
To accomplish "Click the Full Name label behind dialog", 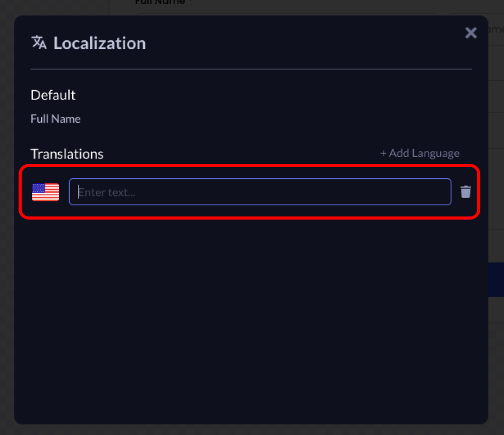I will point(160,3).
